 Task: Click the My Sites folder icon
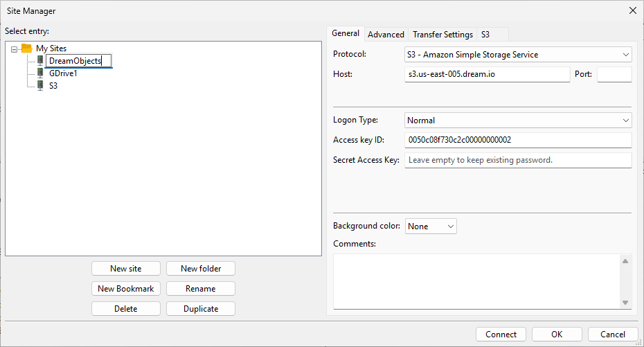pyautogui.click(x=26, y=48)
